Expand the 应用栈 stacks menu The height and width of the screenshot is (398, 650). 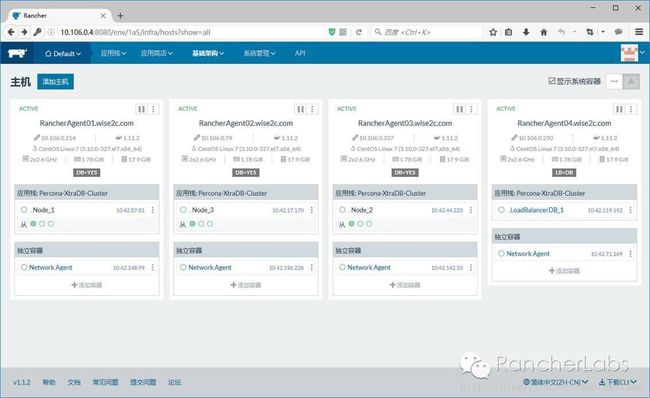click(x=114, y=53)
